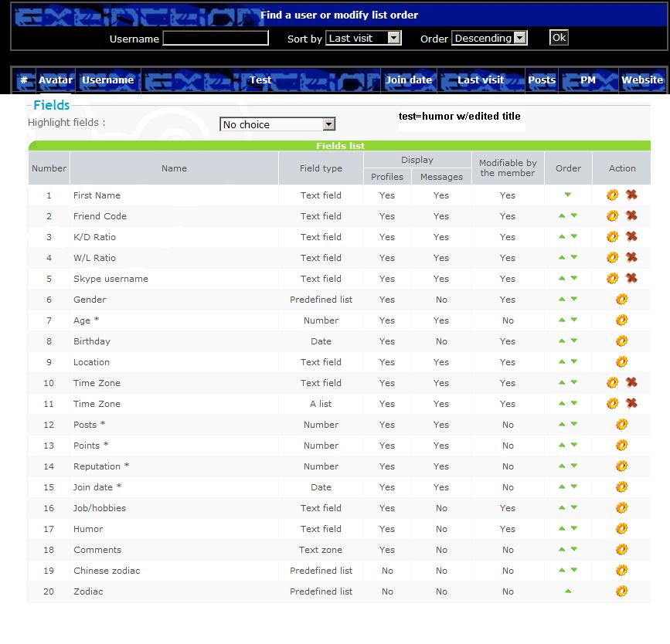This screenshot has height=644, width=670.
Task: Edit the Chinese zodiac field gear icon
Action: pos(622,571)
